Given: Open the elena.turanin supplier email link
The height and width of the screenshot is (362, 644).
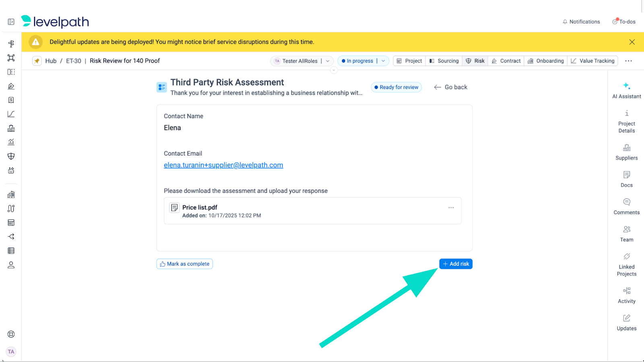Looking at the screenshot, I should point(223,165).
